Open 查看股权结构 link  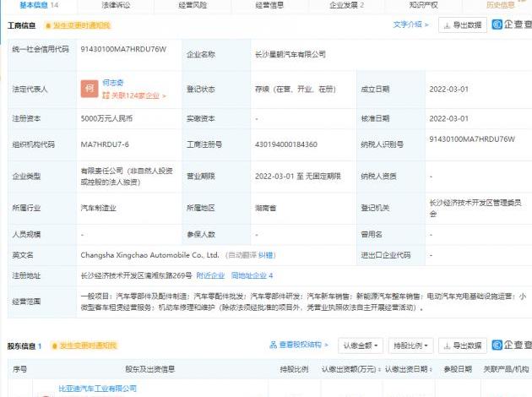tap(299, 345)
